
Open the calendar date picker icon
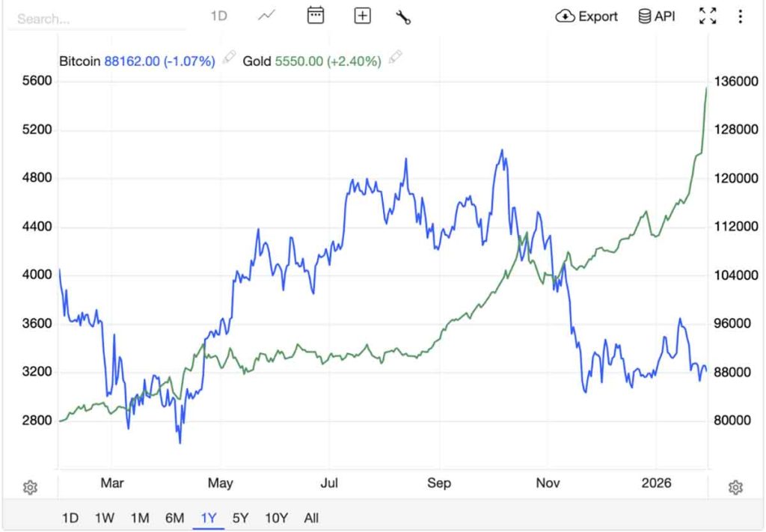point(315,16)
